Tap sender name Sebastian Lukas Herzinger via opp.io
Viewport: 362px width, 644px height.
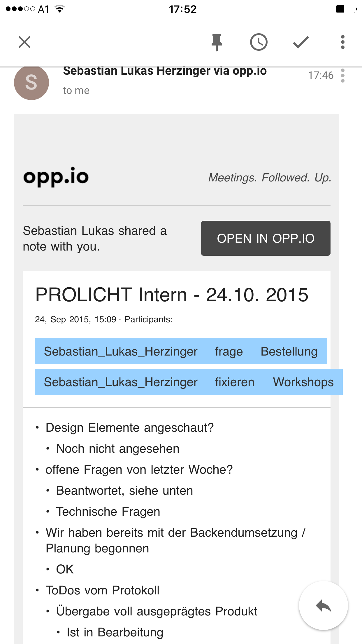point(165,71)
